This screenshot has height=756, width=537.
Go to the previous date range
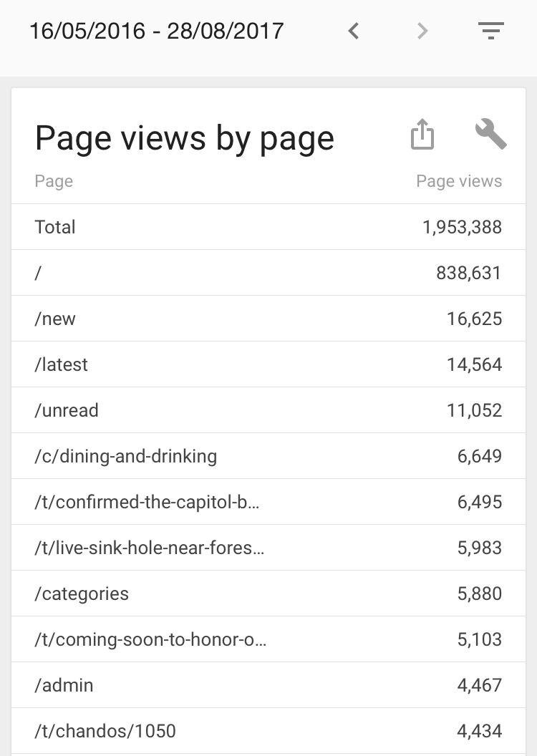[x=353, y=31]
